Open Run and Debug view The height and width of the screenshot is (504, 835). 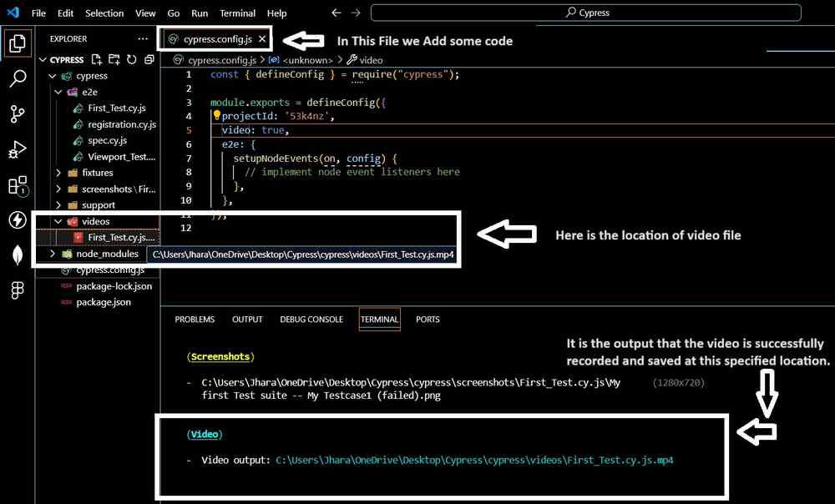tap(17, 149)
